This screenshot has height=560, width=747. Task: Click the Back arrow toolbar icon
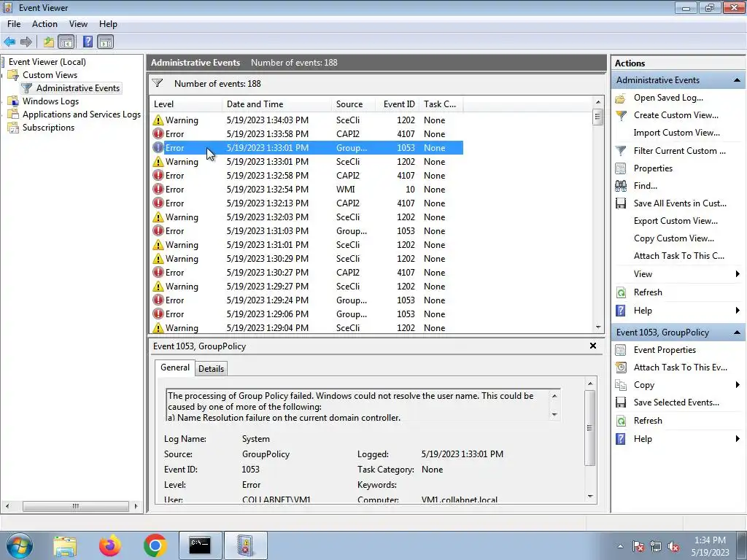[9, 42]
